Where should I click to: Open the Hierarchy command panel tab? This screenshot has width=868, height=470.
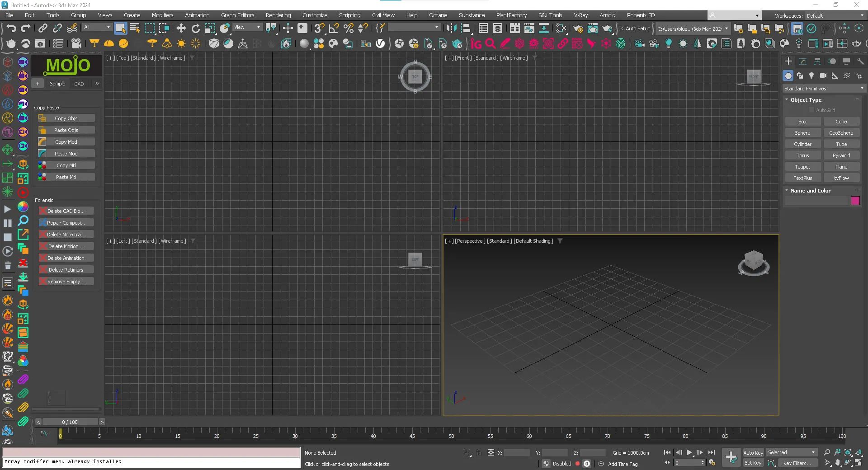pyautogui.click(x=817, y=61)
